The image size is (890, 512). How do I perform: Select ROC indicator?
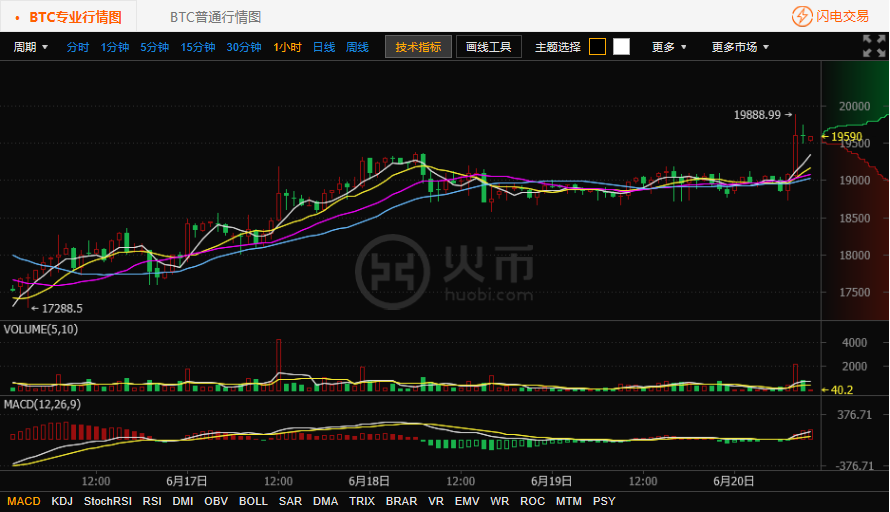tap(532, 501)
